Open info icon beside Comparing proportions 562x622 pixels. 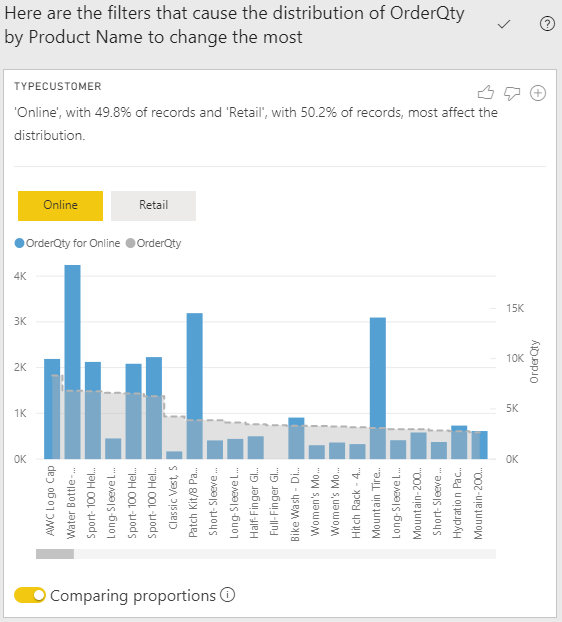pos(228,595)
